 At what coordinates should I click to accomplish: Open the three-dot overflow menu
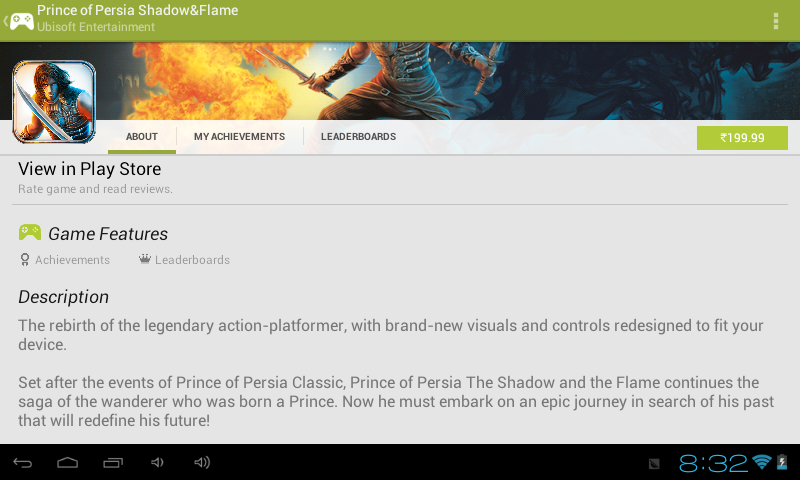pos(776,21)
